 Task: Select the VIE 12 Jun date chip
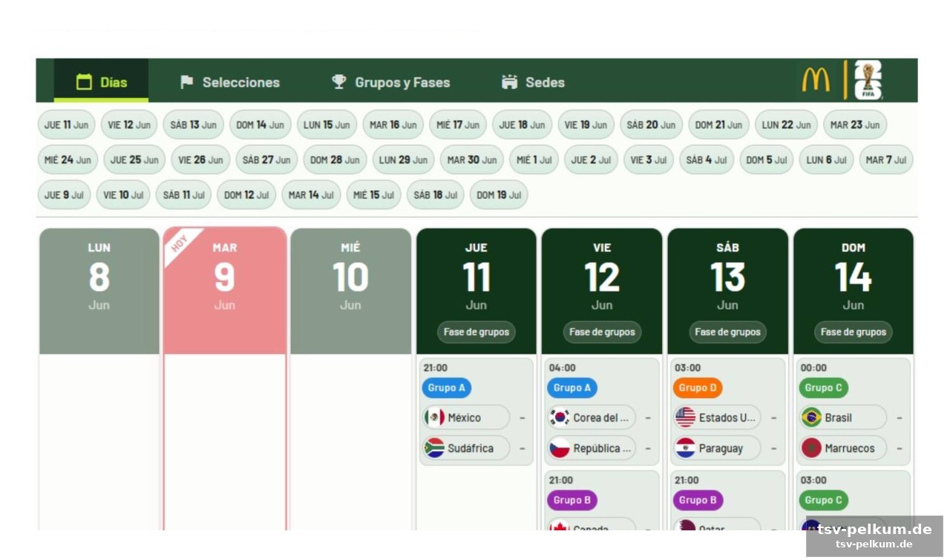129,125
